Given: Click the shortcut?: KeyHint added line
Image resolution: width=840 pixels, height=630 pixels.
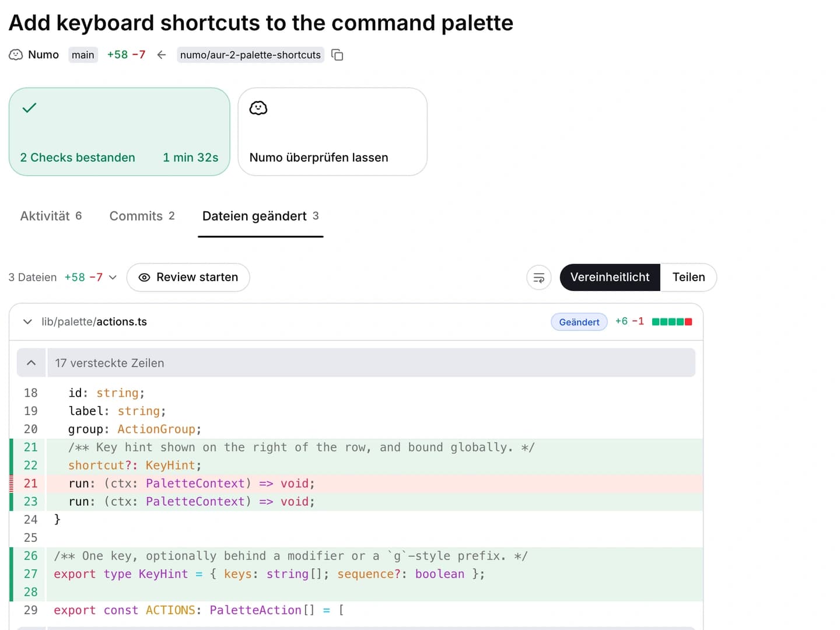Looking at the screenshot, I should [135, 466].
